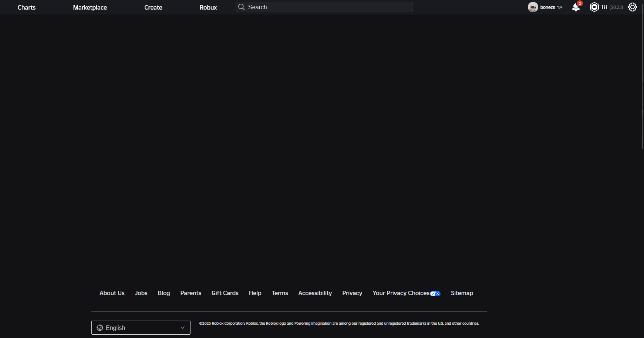644x338 pixels.
Task: Open the Charts tab
Action: 27,7
